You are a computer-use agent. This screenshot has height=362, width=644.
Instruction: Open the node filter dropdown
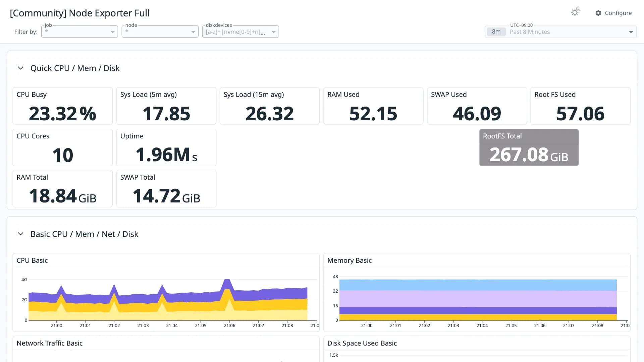pos(160,32)
